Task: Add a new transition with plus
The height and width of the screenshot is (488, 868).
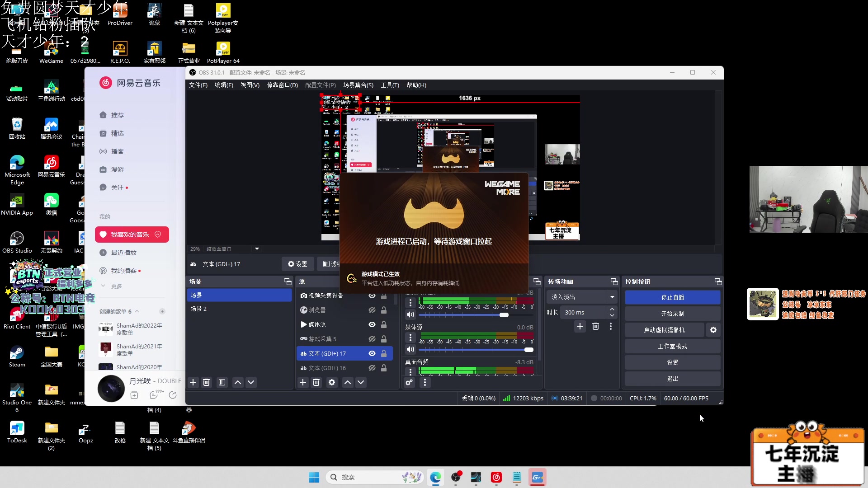Action: pyautogui.click(x=580, y=326)
